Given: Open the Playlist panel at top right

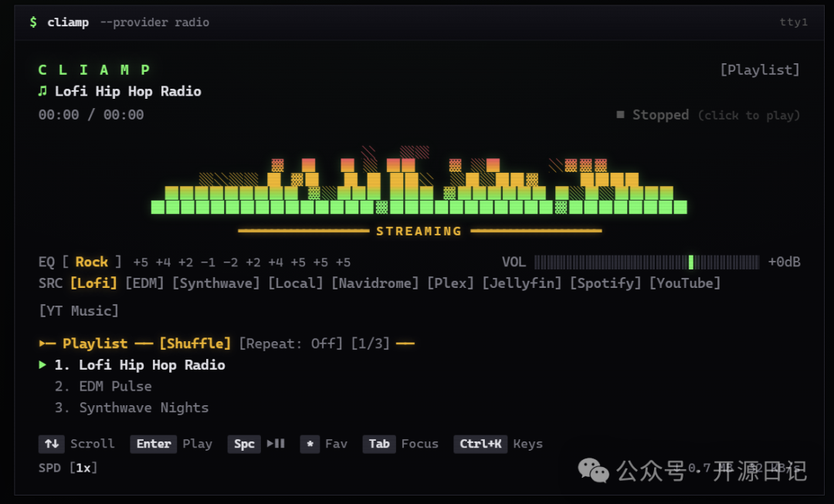Looking at the screenshot, I should tap(760, 69).
